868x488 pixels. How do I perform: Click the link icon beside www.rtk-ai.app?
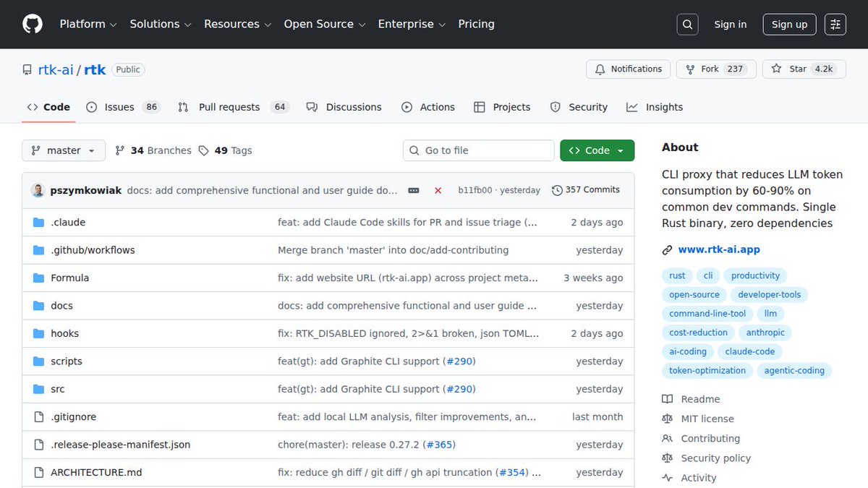667,250
